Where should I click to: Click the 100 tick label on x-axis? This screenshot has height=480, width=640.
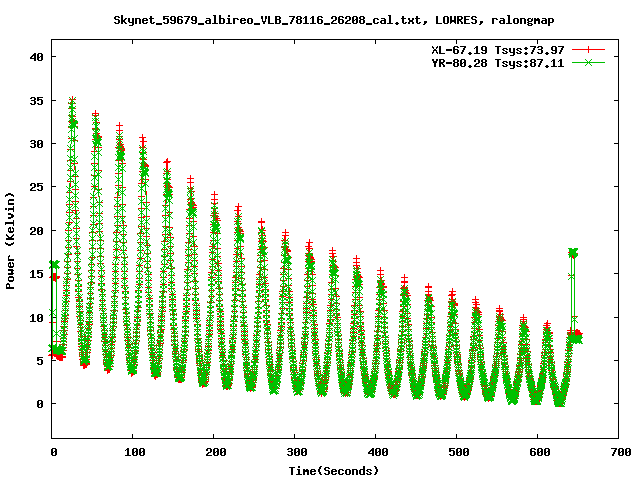[x=135, y=452]
